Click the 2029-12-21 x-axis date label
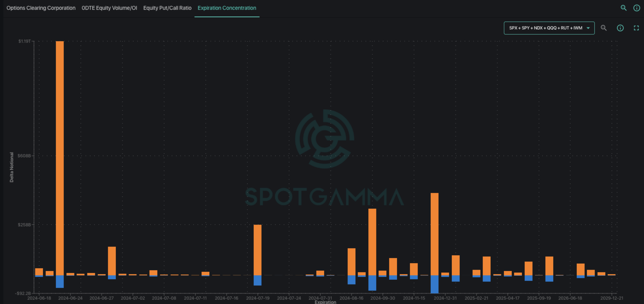644x304 pixels. click(611, 298)
